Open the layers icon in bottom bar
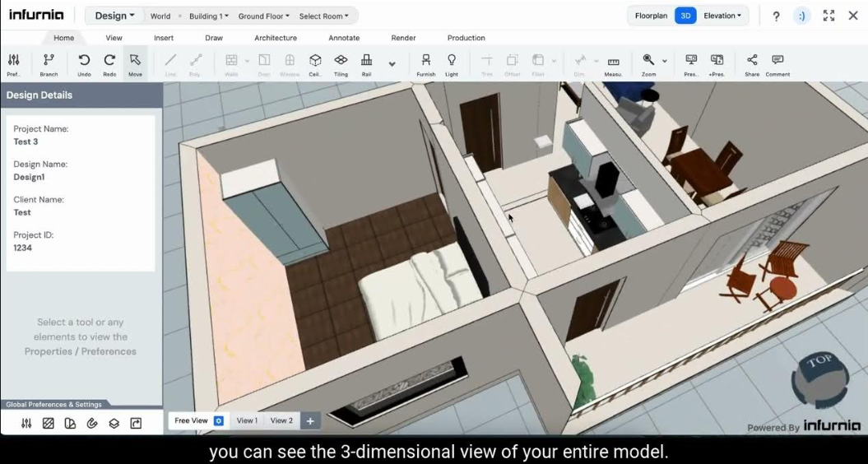 (x=114, y=424)
